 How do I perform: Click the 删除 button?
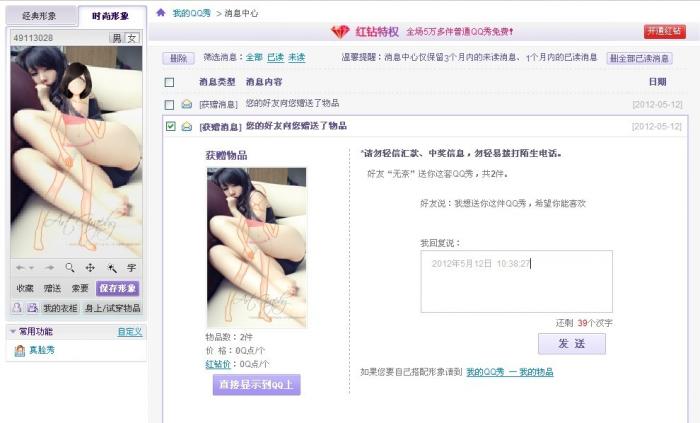[179, 58]
